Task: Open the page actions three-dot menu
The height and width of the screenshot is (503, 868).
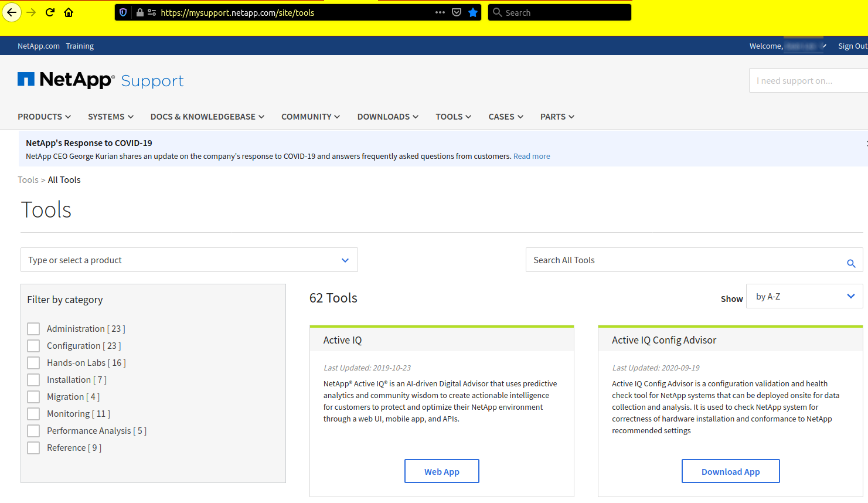Action: click(x=440, y=12)
